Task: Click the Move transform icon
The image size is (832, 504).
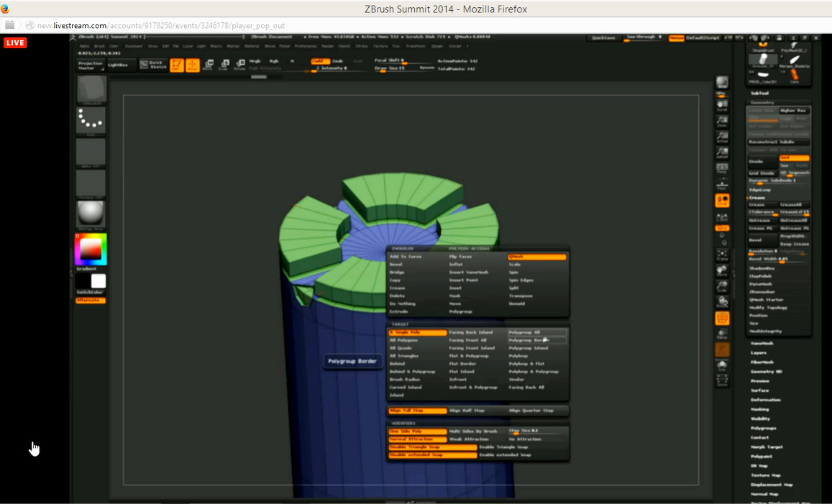Action: (x=208, y=65)
